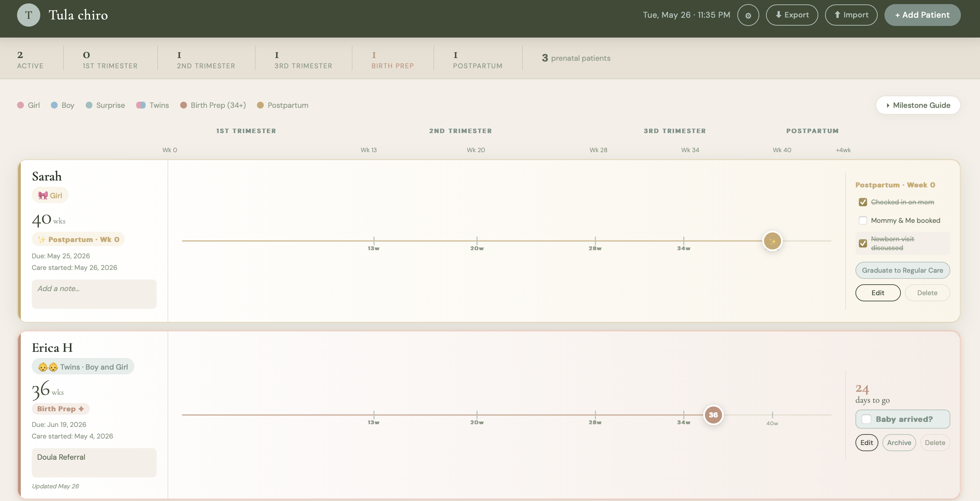This screenshot has height=501, width=980.
Task: Select the Birth Prep stat
Action: pyautogui.click(x=393, y=60)
